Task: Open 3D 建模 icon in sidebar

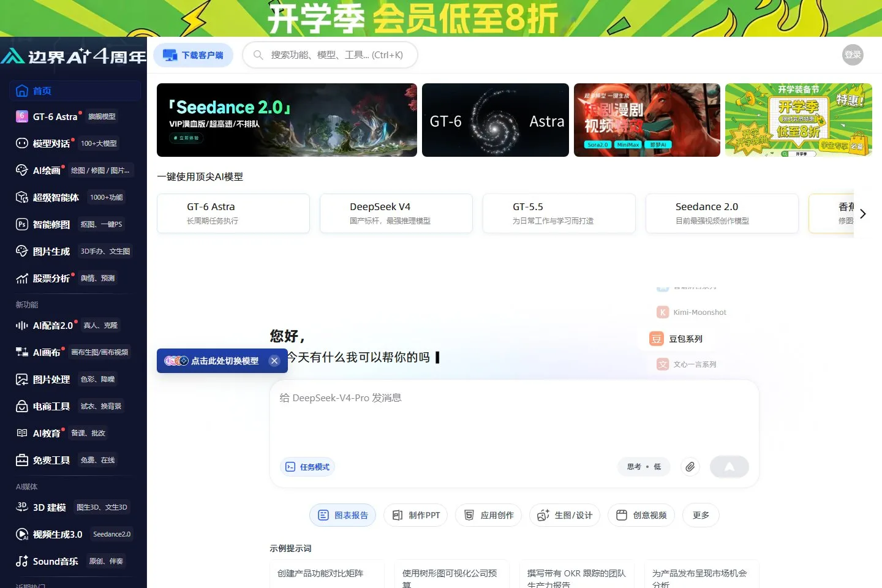Action: click(x=22, y=507)
